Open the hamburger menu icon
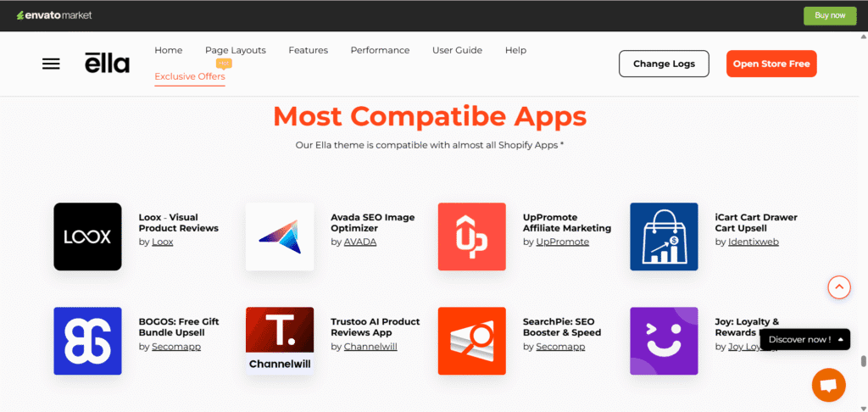The image size is (868, 412). pyautogui.click(x=51, y=64)
